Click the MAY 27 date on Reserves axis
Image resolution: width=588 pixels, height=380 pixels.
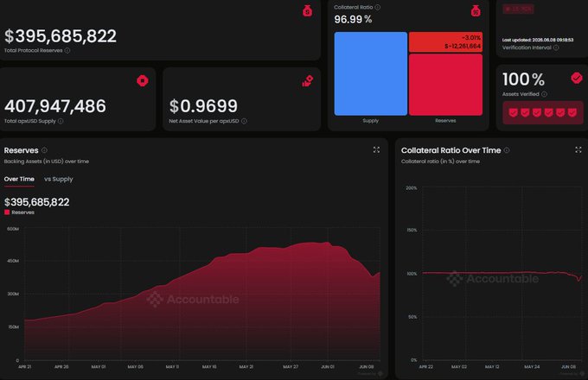(291, 367)
